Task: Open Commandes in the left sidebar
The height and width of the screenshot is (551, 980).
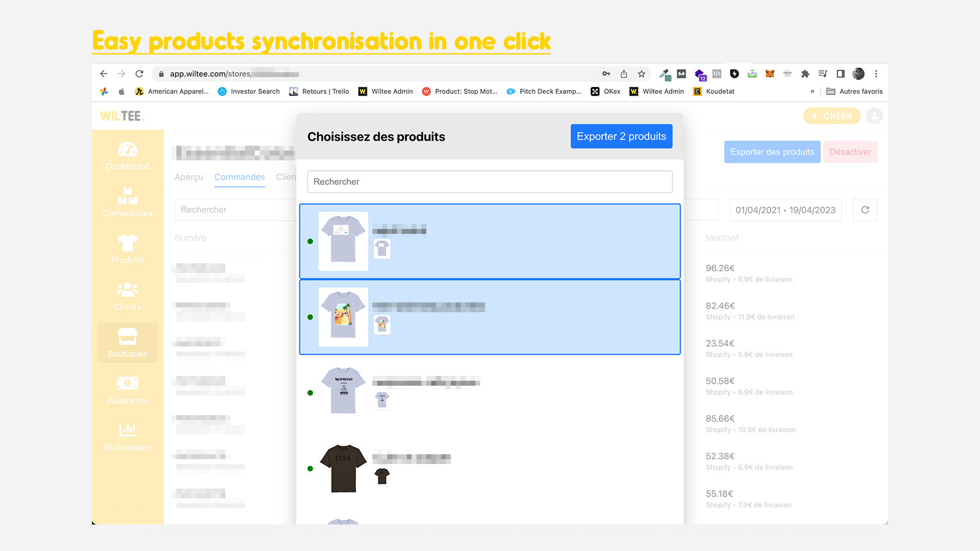Action: 127,202
